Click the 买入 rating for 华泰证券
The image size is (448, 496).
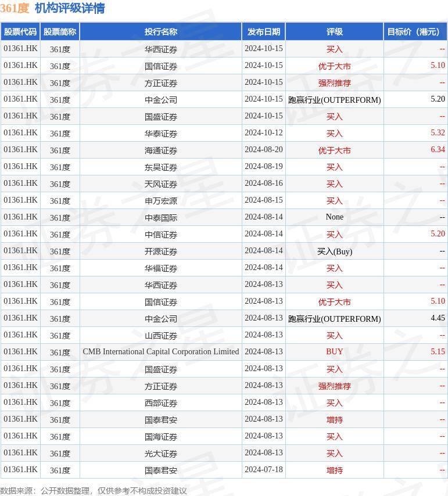(x=335, y=134)
